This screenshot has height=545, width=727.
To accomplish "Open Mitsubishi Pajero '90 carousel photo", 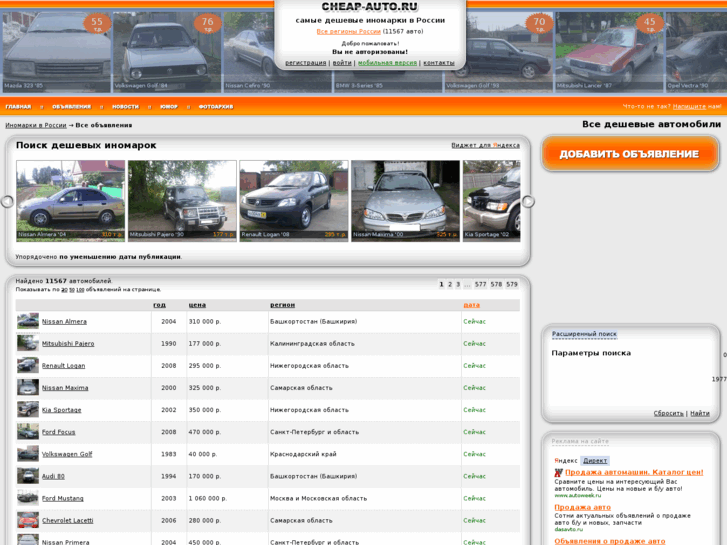I will [182, 201].
